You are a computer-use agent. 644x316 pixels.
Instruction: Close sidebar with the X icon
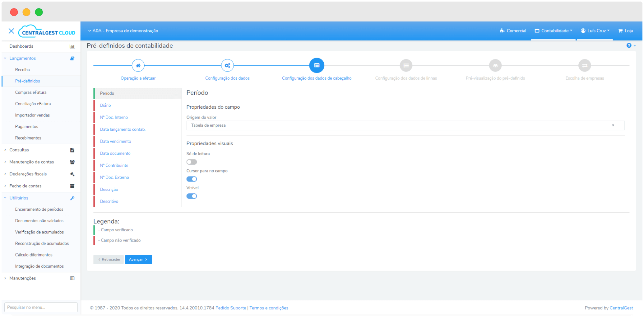pos(11,31)
